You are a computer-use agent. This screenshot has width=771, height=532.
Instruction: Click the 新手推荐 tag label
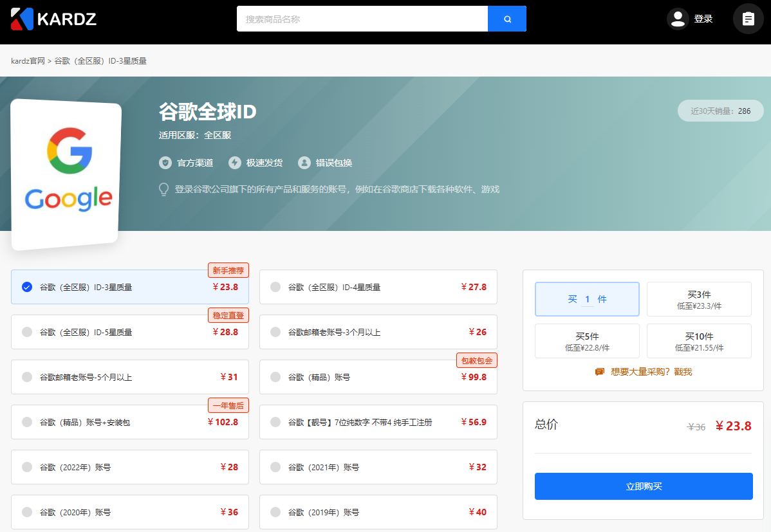228,270
